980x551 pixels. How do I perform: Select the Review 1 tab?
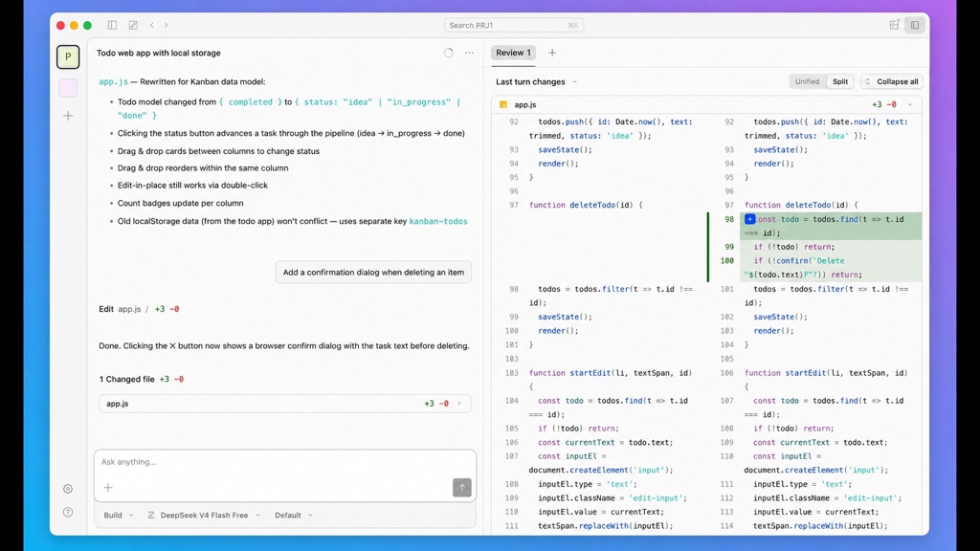click(x=513, y=54)
